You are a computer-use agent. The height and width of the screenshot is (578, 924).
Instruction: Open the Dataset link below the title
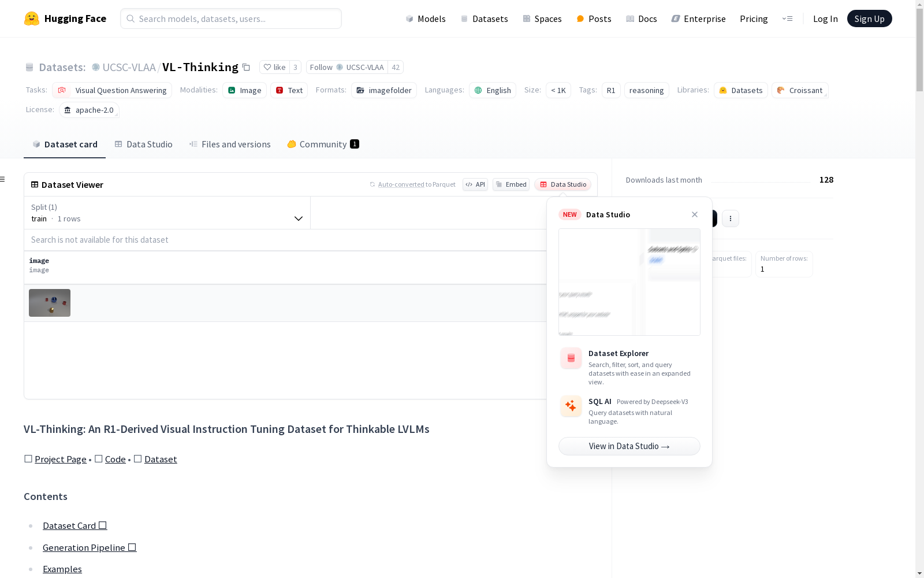pos(161,459)
